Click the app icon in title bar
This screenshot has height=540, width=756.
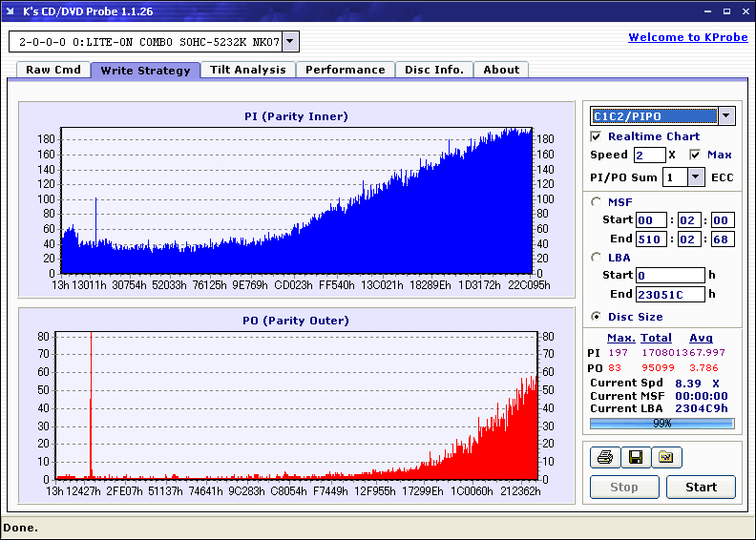[x=10, y=11]
